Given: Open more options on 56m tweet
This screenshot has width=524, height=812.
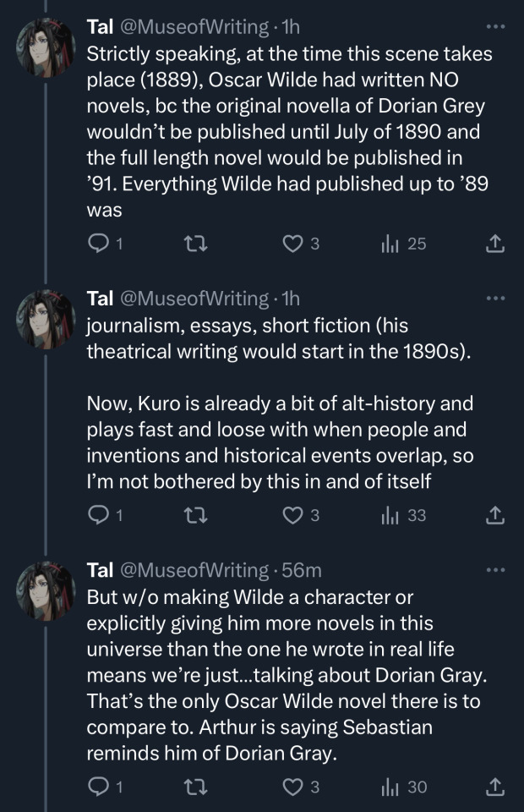Looking at the screenshot, I should 496,570.
